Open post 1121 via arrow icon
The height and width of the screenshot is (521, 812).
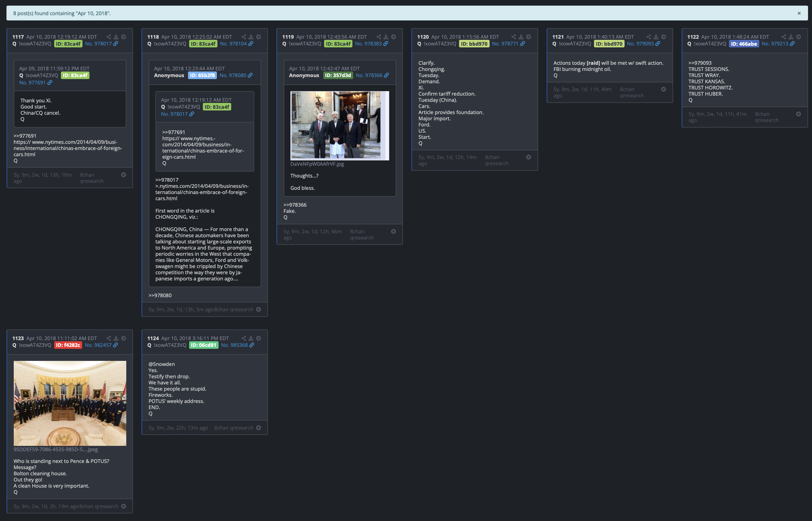click(664, 37)
